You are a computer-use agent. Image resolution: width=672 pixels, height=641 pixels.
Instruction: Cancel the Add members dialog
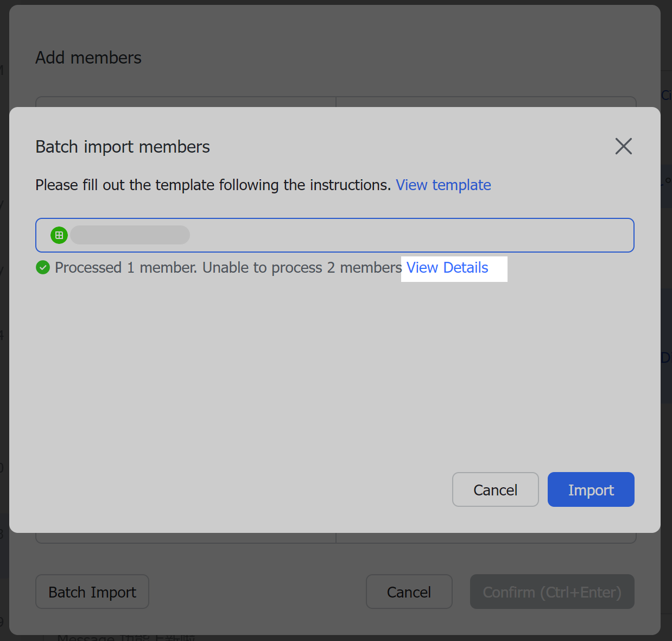pyautogui.click(x=409, y=592)
